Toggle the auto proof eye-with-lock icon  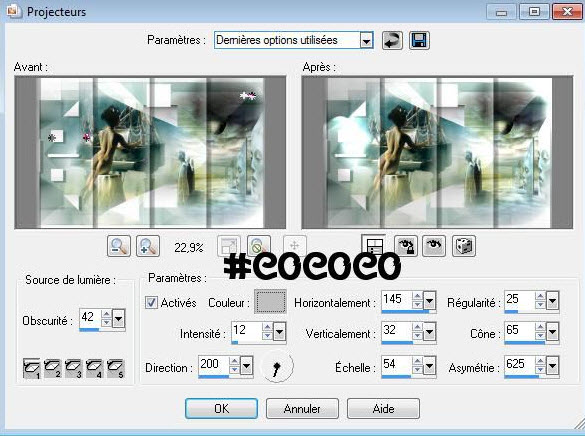pyautogui.click(x=406, y=246)
